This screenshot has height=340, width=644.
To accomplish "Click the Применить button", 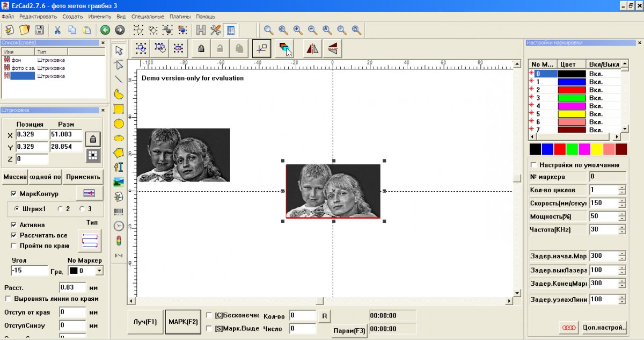I will [84, 177].
